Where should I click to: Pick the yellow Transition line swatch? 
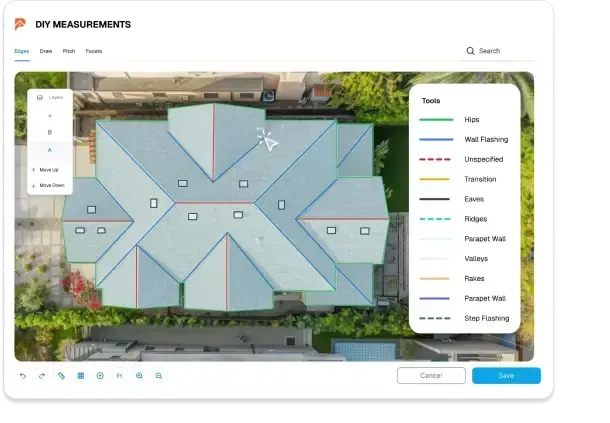click(435, 179)
